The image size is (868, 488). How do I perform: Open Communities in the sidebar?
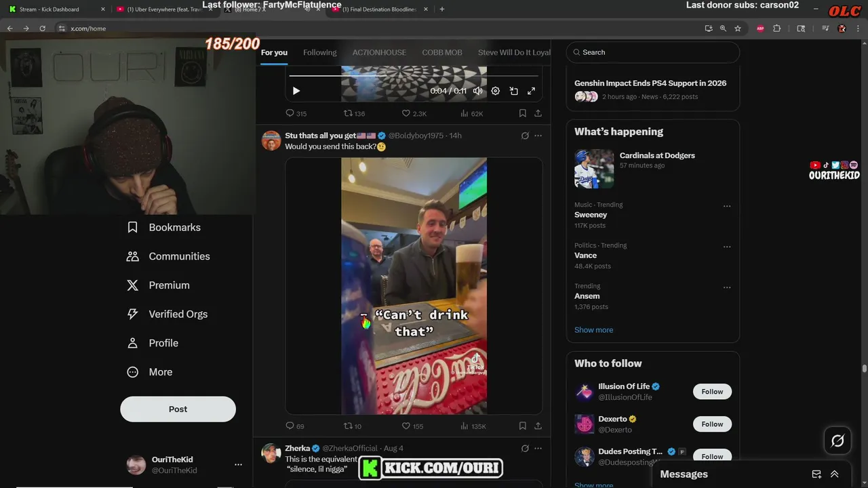(169, 256)
